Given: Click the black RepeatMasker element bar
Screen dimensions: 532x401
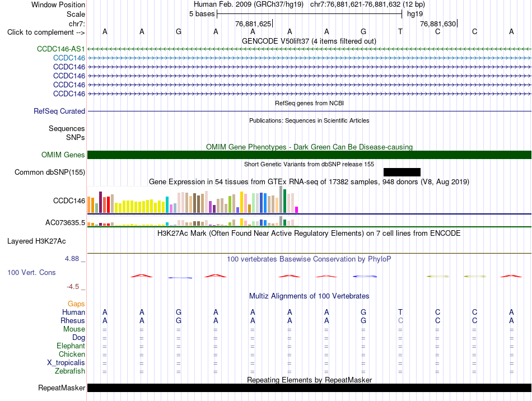Looking at the screenshot, I should (309, 388).
